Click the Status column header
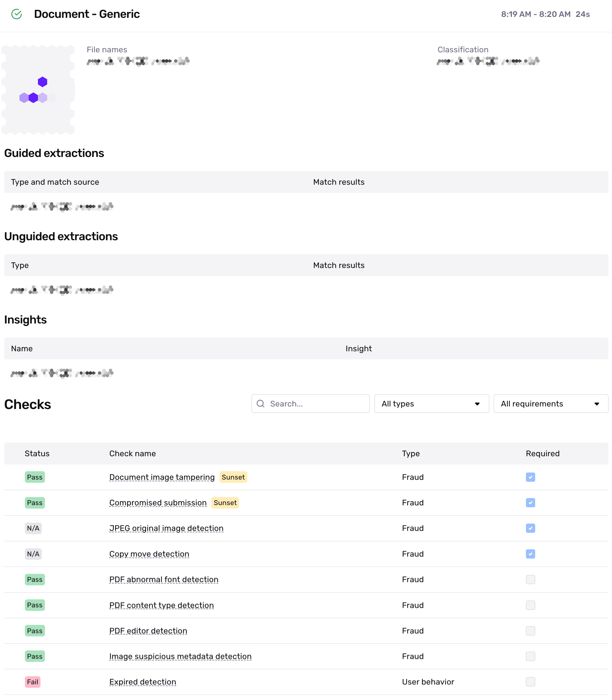Image resolution: width=612 pixels, height=700 pixels. point(37,453)
